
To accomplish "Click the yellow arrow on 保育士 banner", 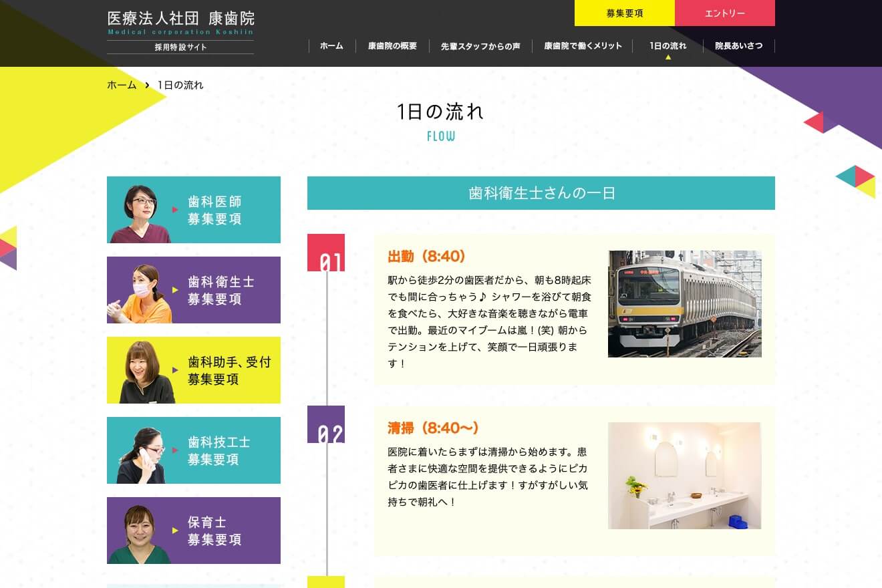I will (x=175, y=531).
